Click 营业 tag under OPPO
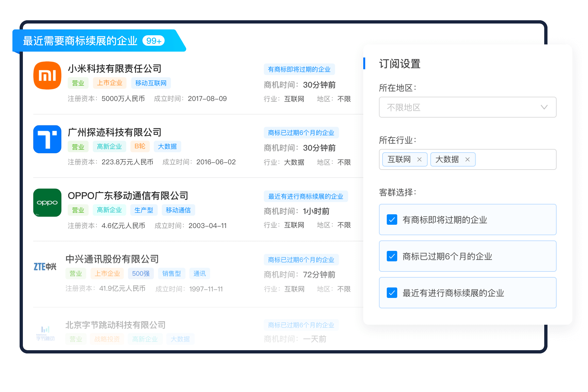 pyautogui.click(x=78, y=210)
